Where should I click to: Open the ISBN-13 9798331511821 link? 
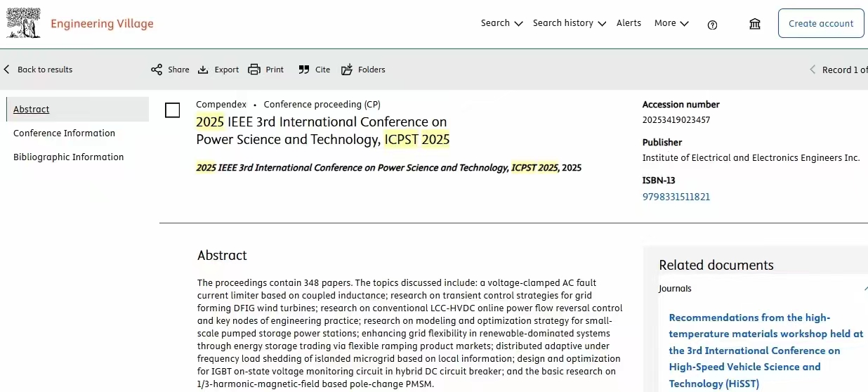[676, 197]
